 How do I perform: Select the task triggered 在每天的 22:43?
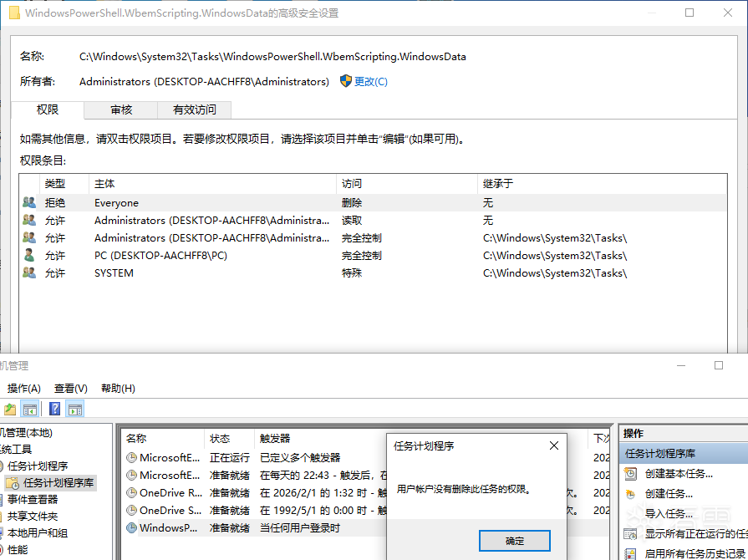point(255,475)
